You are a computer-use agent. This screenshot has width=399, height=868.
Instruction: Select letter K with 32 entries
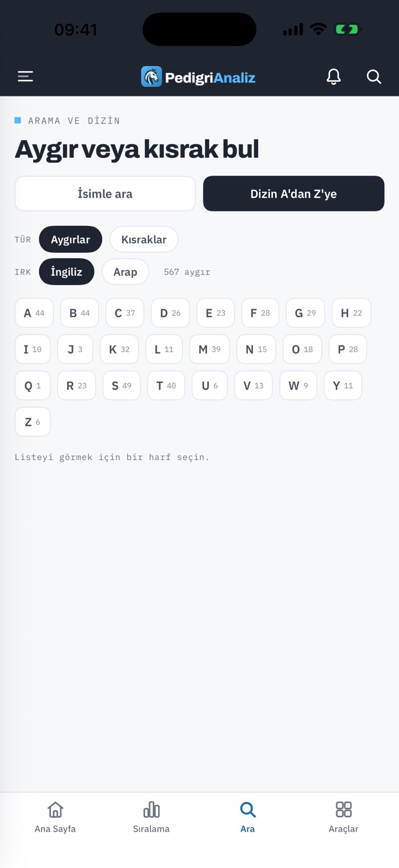(x=119, y=349)
